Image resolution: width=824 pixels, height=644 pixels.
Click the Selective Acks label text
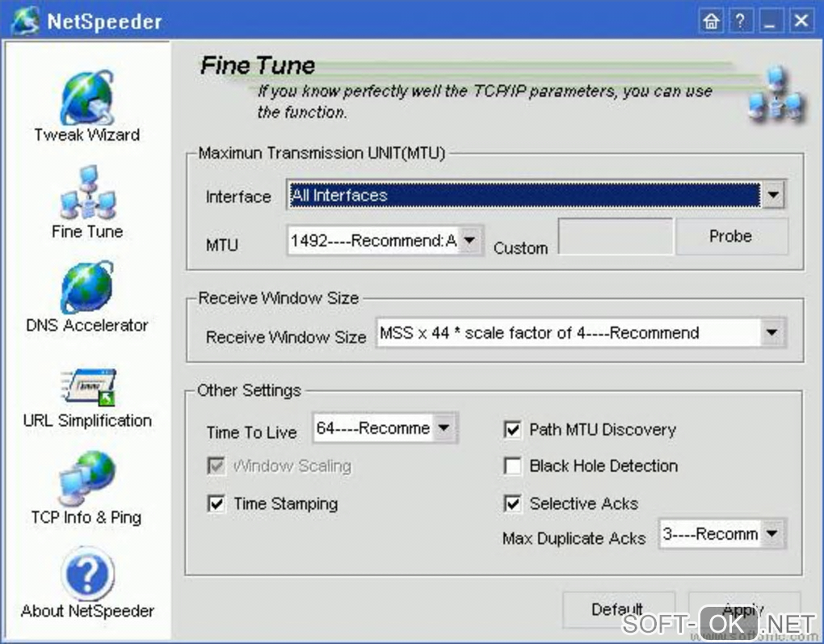(x=584, y=503)
